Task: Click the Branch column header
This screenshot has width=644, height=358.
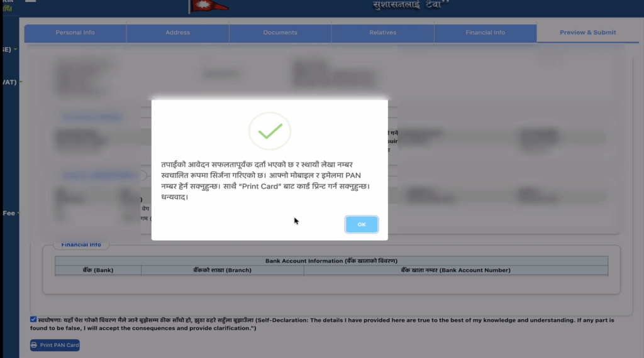Action: click(222, 270)
